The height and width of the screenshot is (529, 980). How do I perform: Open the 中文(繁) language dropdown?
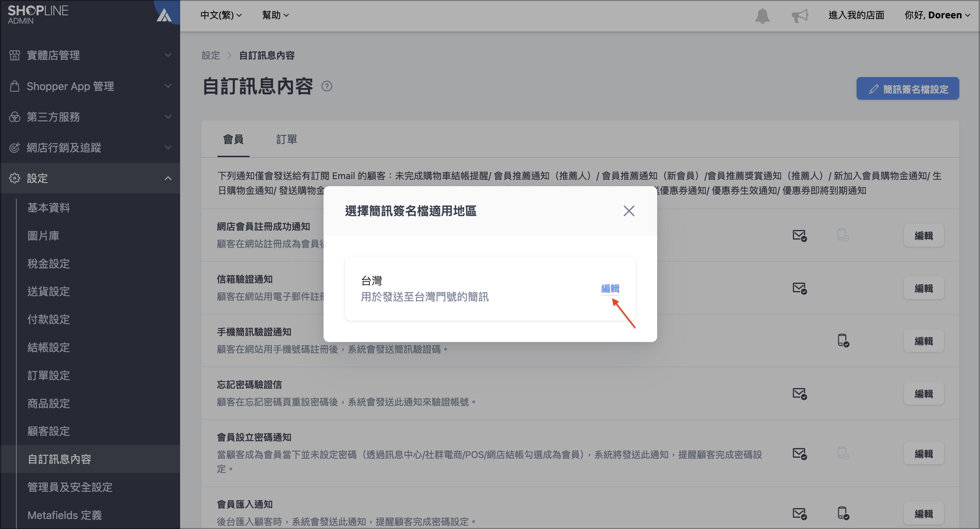coord(221,15)
